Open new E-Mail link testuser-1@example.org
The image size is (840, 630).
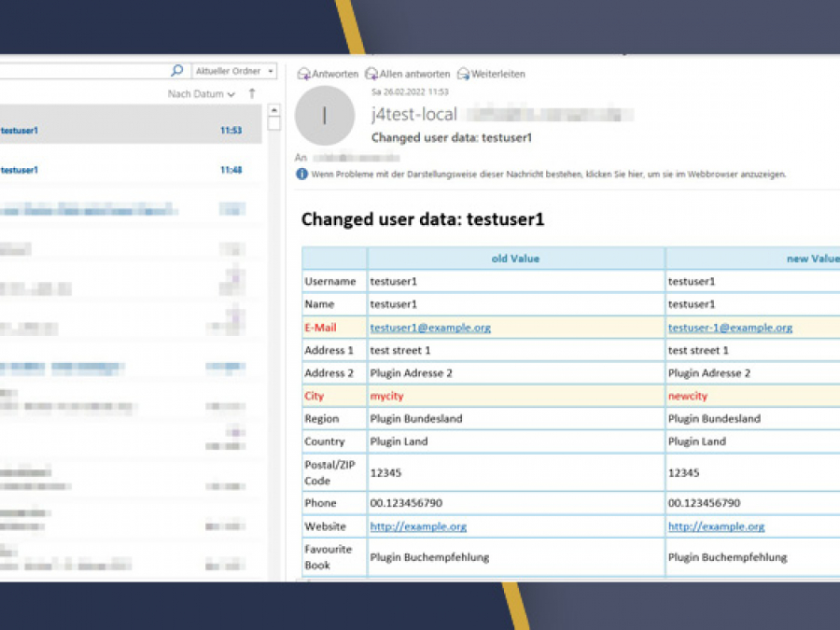[x=730, y=328]
